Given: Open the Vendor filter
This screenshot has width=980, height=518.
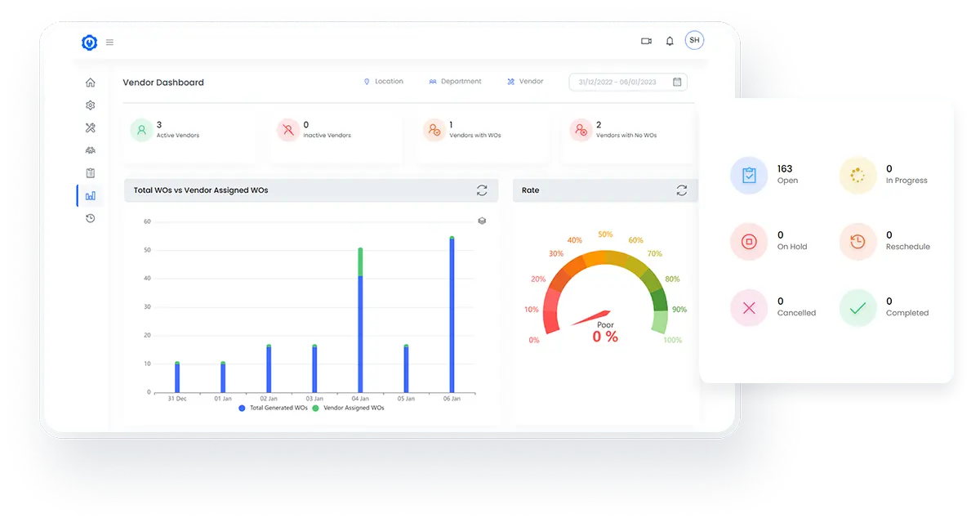Looking at the screenshot, I should point(525,82).
